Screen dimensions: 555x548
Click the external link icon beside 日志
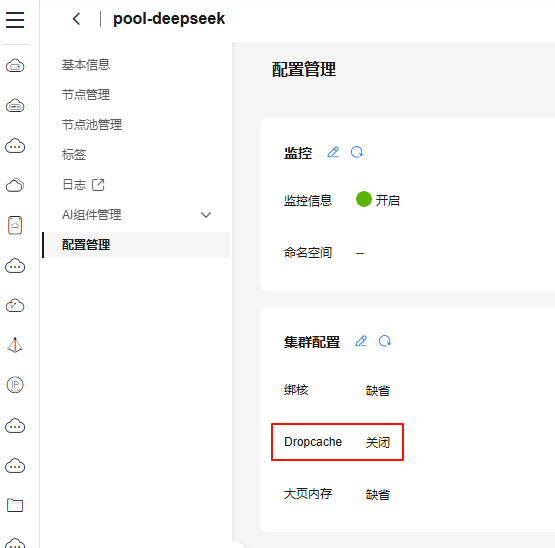tap(98, 185)
